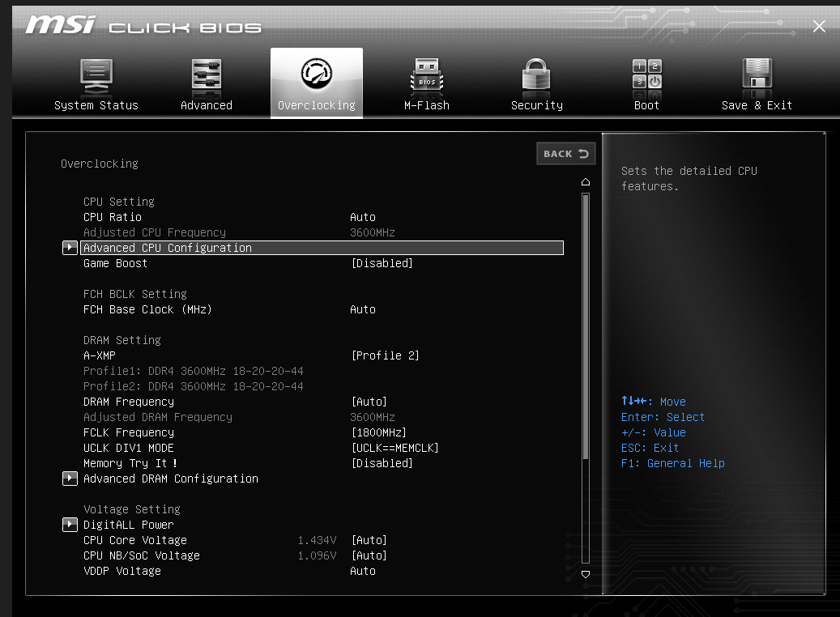Toggle Game Boost [Disabled] setting
Screen dimensions: 840x617
tap(382, 263)
